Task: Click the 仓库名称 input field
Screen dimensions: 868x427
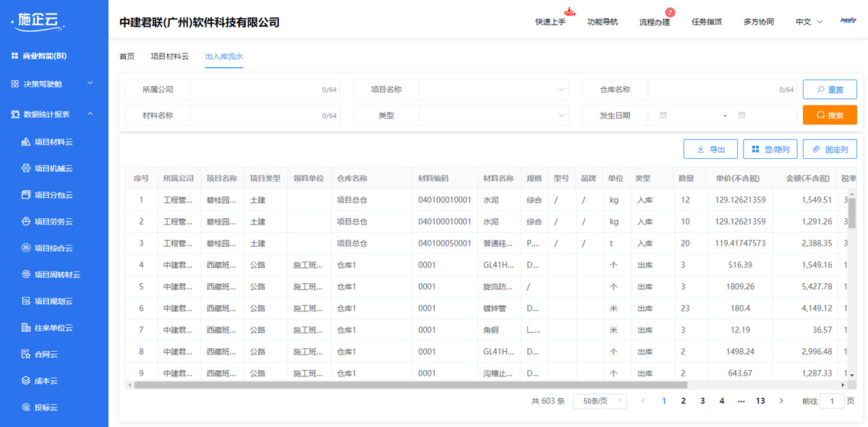Action: [x=722, y=90]
